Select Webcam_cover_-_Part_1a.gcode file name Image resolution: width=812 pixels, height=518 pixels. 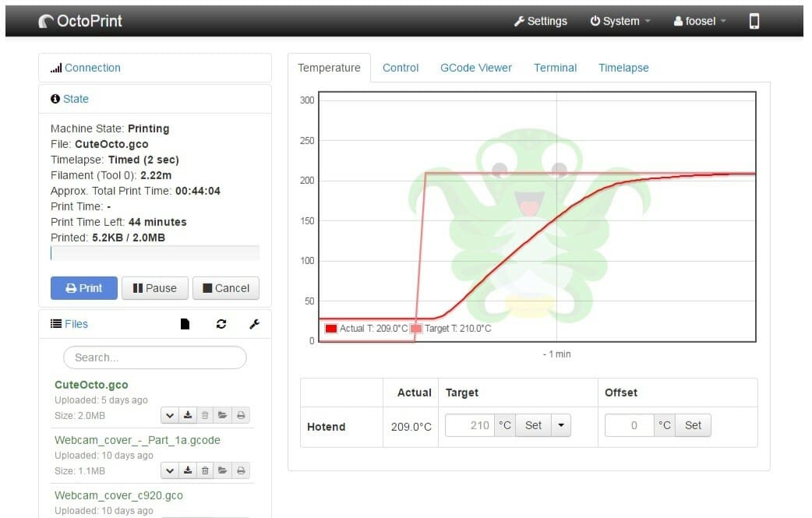[x=137, y=440]
